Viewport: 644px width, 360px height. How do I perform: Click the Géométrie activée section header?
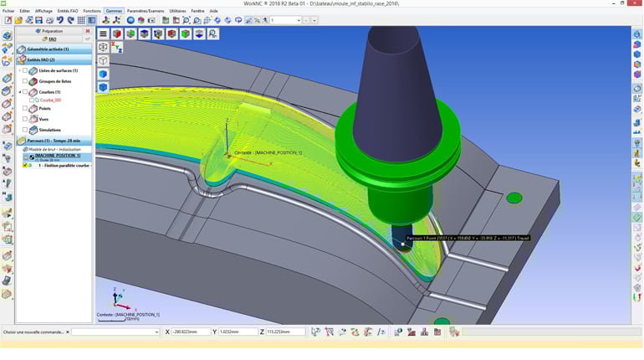[48, 49]
